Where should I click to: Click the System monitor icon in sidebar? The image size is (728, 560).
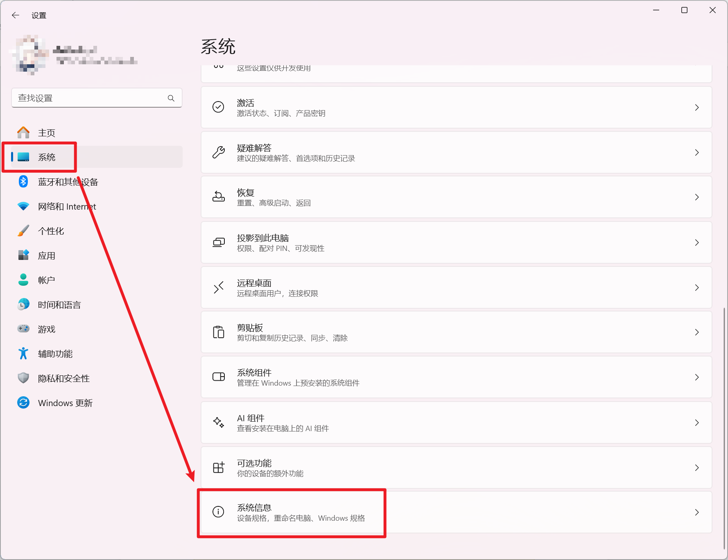tap(23, 157)
